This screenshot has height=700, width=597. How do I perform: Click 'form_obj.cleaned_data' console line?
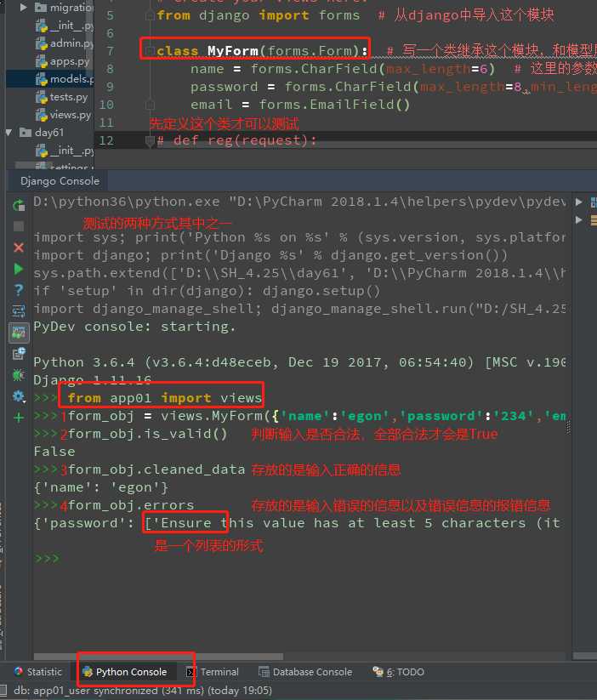(x=156, y=470)
